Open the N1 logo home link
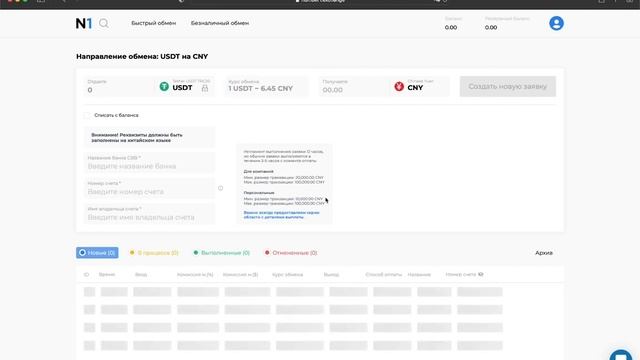640x360 pixels. 84,23
